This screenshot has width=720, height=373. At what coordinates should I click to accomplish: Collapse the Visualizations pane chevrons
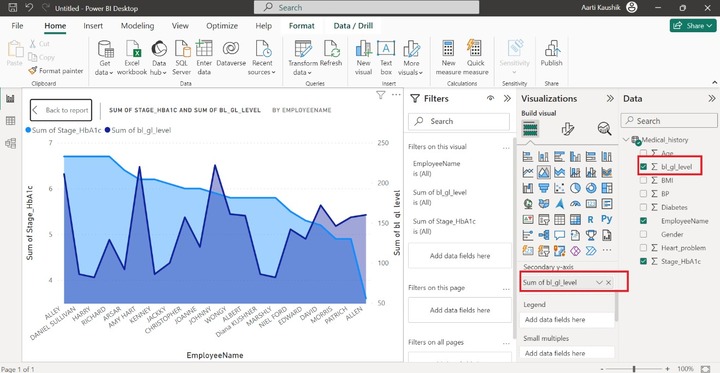pos(610,98)
